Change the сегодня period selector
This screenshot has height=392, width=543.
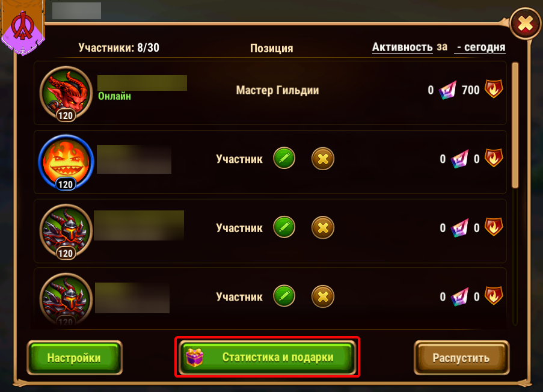[x=480, y=47]
